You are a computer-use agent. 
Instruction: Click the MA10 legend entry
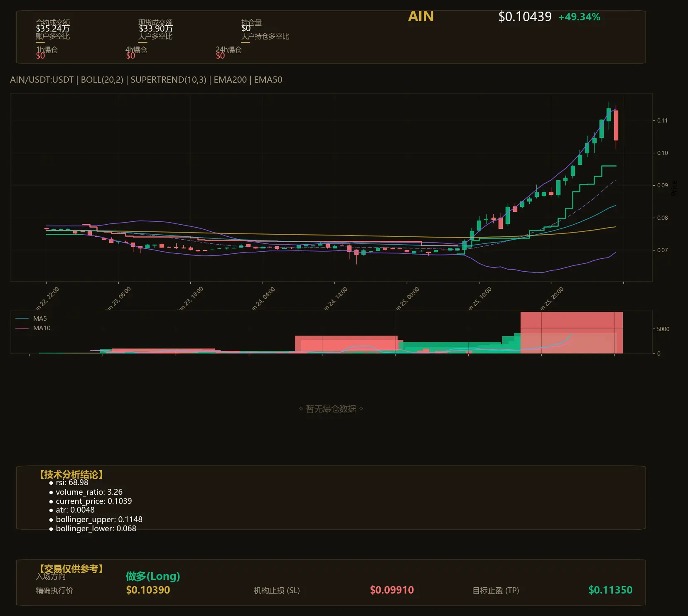coord(33,328)
